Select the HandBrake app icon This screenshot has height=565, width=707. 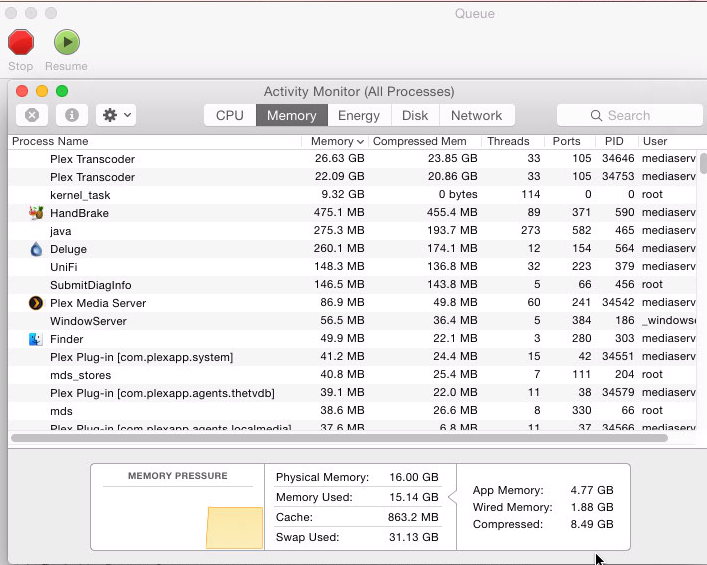tap(36, 212)
